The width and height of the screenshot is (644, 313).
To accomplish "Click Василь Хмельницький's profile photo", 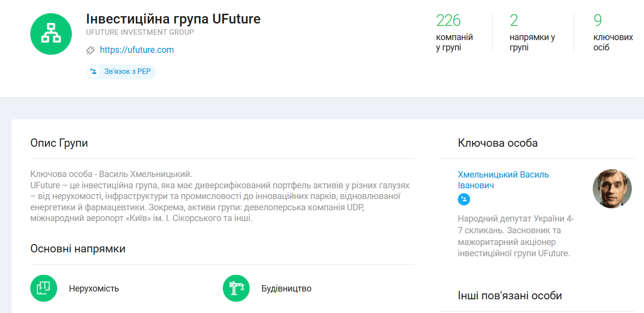I will pyautogui.click(x=612, y=189).
